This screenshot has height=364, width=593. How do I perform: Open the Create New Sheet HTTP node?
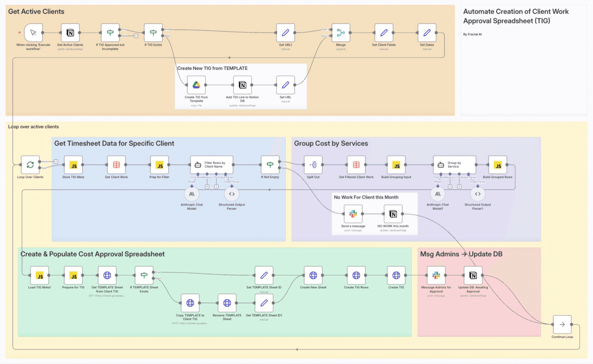(313, 275)
